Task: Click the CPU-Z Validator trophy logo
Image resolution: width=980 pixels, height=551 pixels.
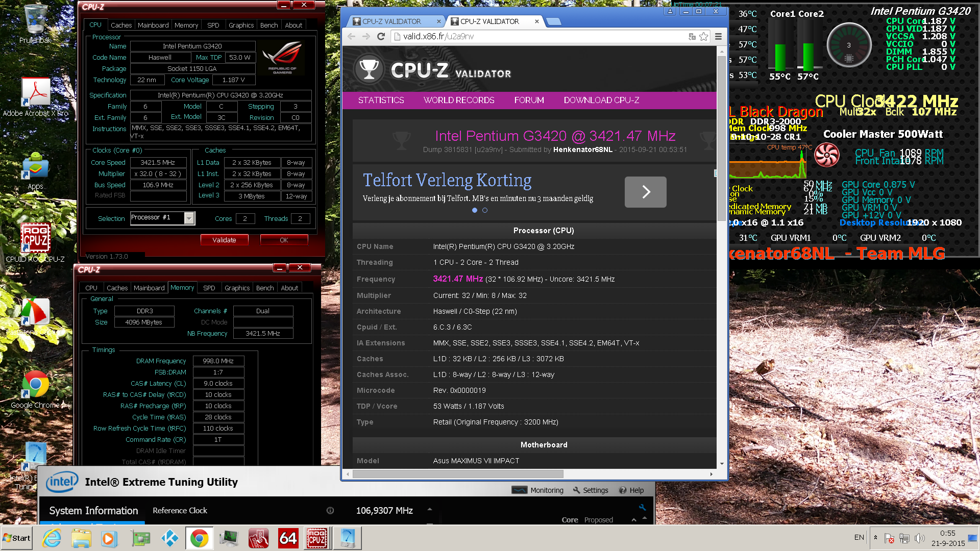Action: point(369,69)
